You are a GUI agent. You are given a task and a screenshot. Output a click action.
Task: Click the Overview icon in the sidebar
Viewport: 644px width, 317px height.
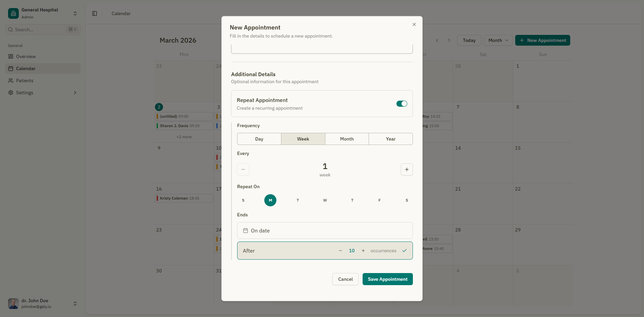11,56
